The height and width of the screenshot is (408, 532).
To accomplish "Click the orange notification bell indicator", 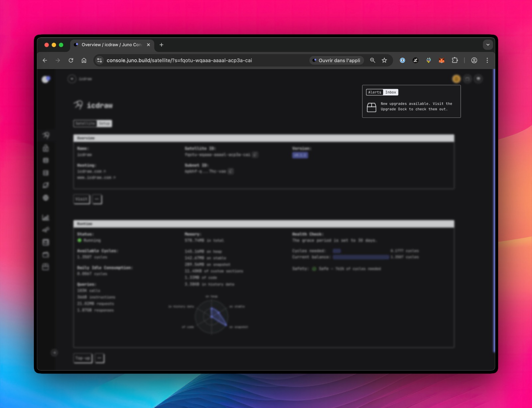I will [456, 79].
